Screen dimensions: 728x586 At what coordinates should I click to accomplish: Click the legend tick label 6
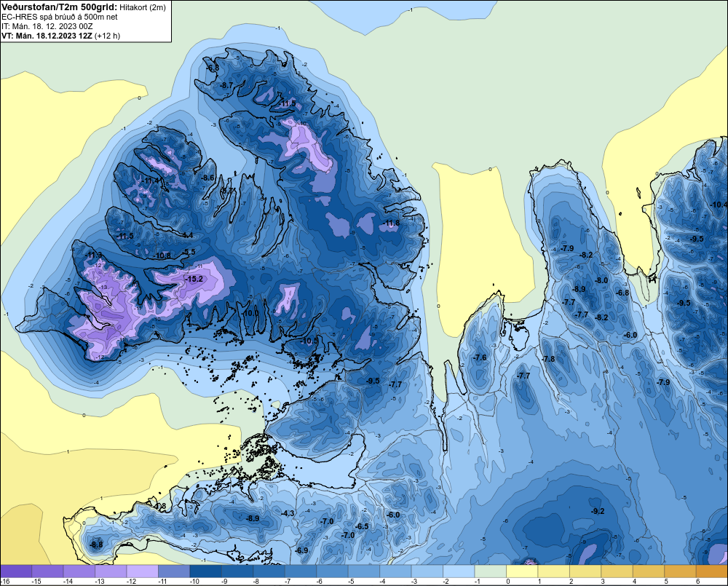697,582
